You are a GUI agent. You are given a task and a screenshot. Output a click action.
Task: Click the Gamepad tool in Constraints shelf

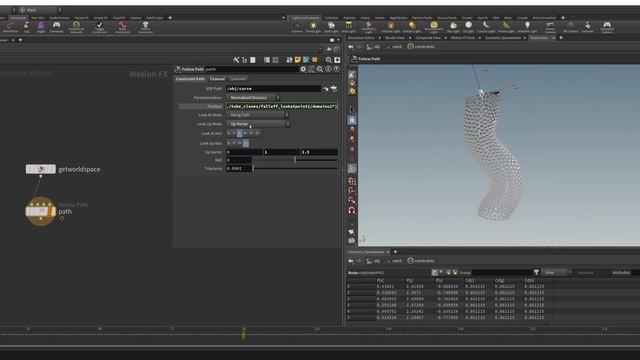56,27
